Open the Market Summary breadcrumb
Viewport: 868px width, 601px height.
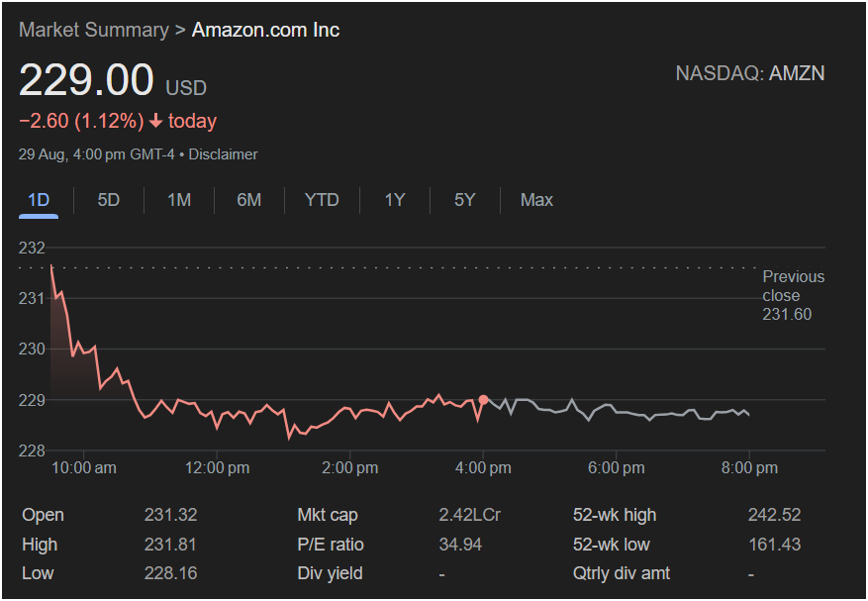(x=93, y=30)
